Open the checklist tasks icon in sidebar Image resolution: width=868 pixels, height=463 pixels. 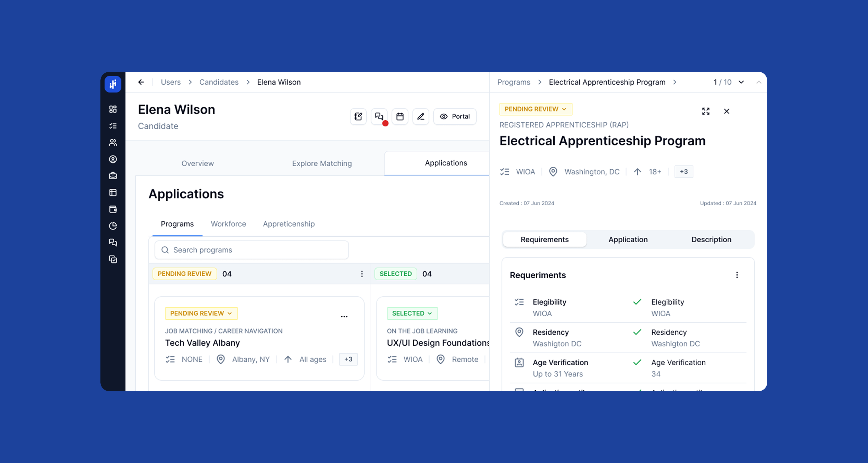tap(113, 126)
